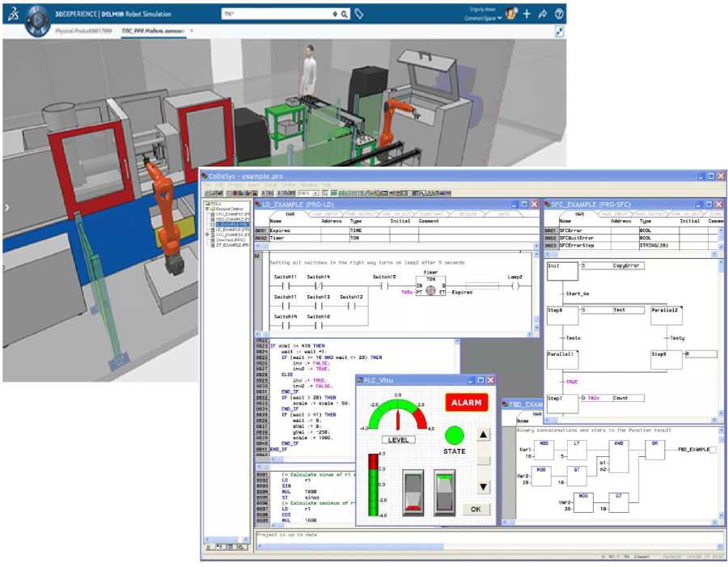Viewport: 728px width, 567px height.
Task: Click the Step8 box in SFC chart
Action: click(x=562, y=315)
